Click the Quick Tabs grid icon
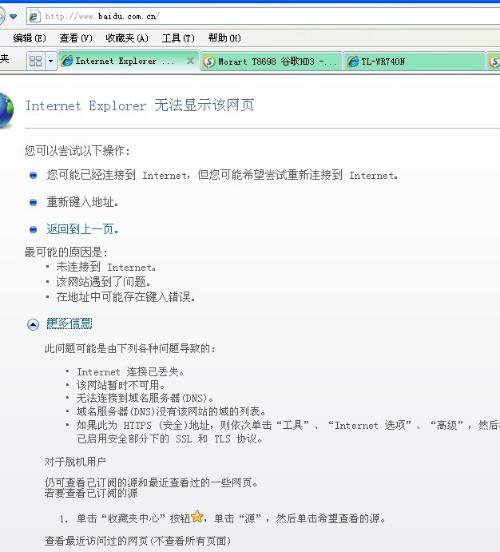500x552 pixels. coord(36,61)
